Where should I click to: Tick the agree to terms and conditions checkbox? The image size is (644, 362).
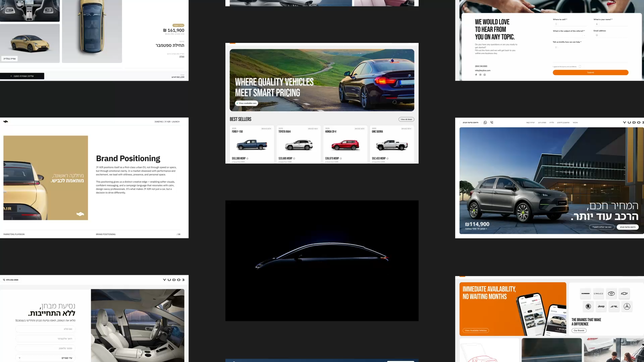pos(580,67)
